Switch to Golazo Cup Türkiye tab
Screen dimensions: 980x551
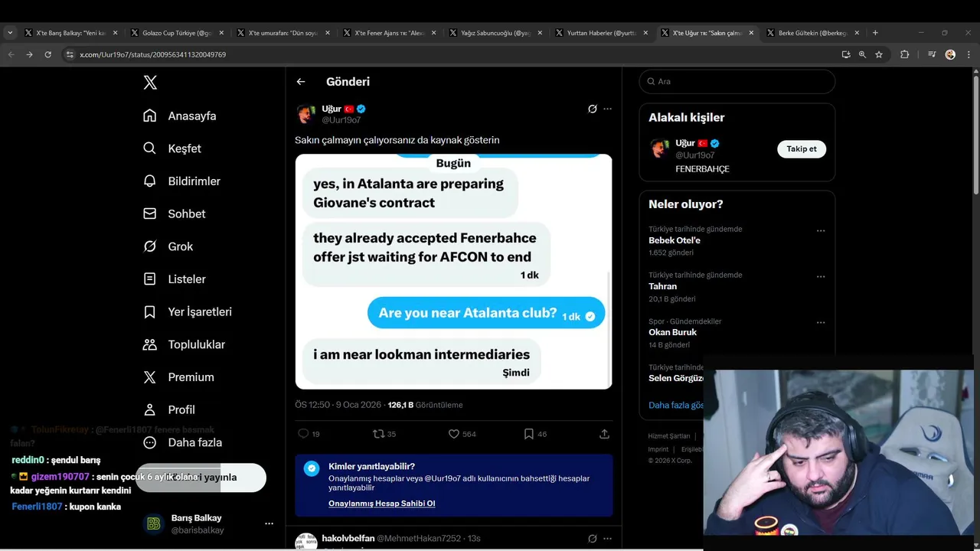coord(176,33)
